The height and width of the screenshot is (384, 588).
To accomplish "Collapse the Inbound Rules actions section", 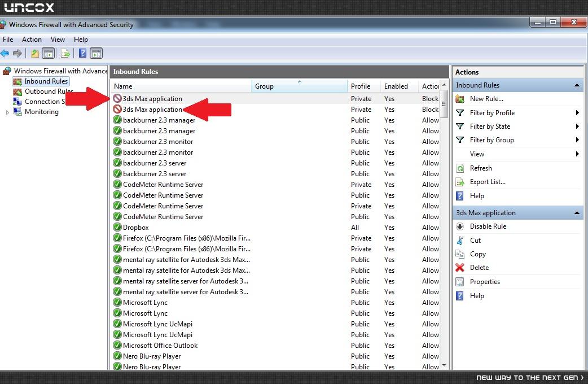I will [x=577, y=85].
